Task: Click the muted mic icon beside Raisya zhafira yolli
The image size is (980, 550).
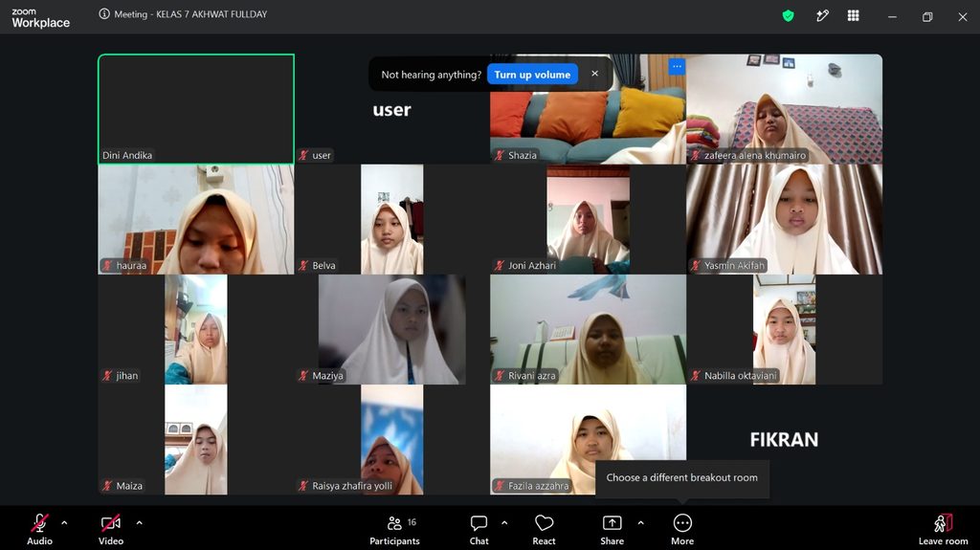Action: tap(303, 486)
